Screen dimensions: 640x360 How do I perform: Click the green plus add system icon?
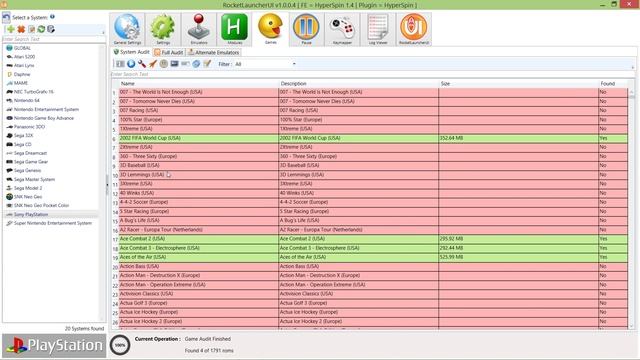click(11, 29)
